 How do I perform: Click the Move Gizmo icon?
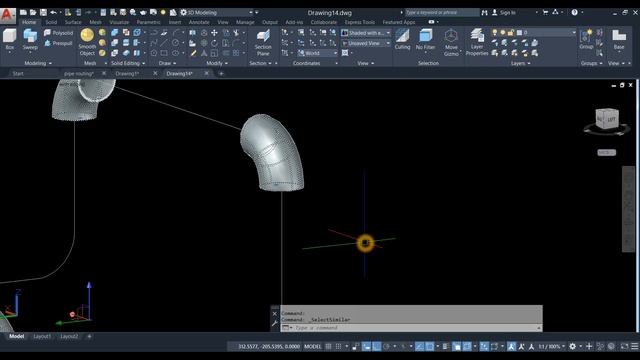(451, 42)
